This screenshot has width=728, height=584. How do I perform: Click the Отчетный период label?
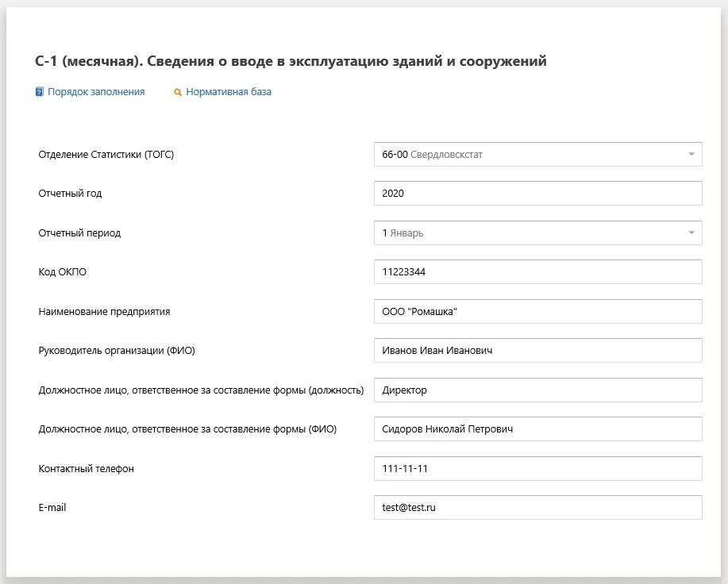pos(79,232)
